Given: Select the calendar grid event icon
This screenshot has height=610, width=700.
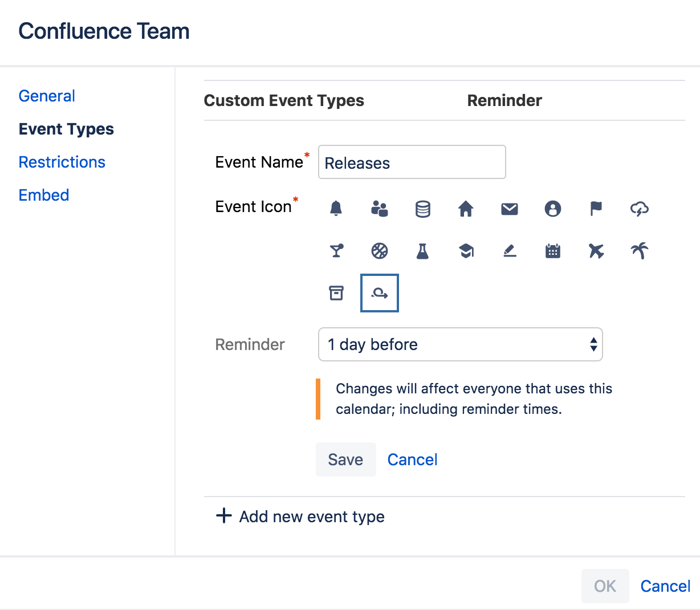Looking at the screenshot, I should tap(552, 251).
